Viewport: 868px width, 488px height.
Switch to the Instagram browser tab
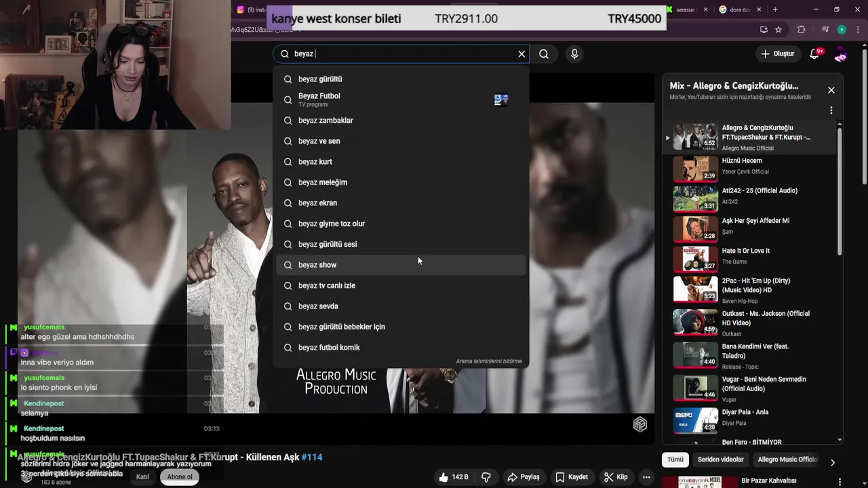pos(251,9)
